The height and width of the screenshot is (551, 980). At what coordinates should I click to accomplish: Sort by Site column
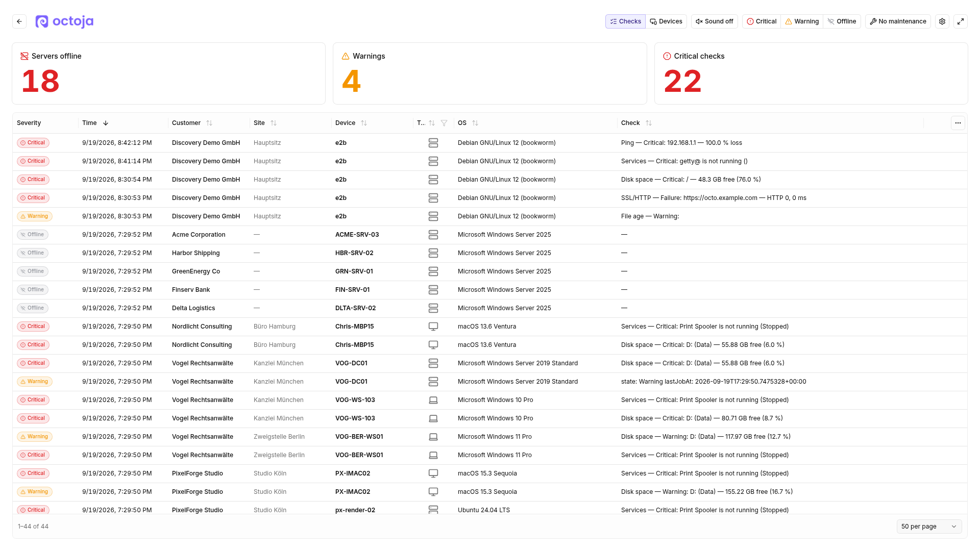(274, 123)
